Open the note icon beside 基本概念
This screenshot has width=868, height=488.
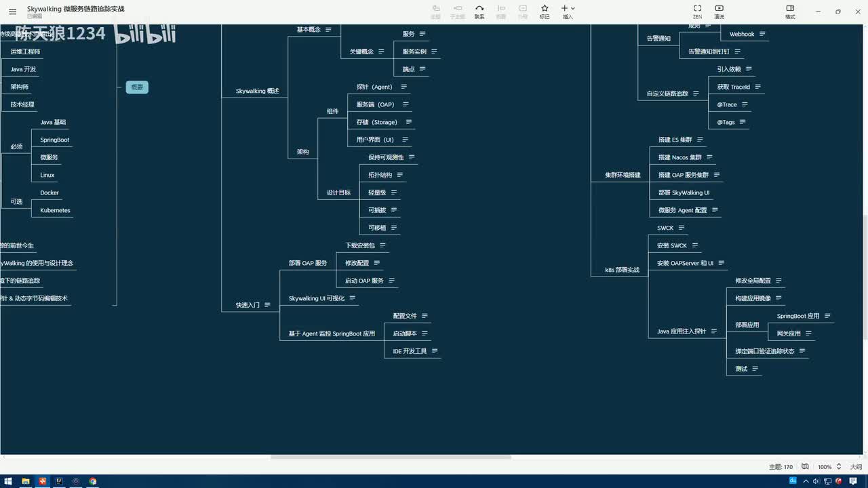(x=329, y=30)
